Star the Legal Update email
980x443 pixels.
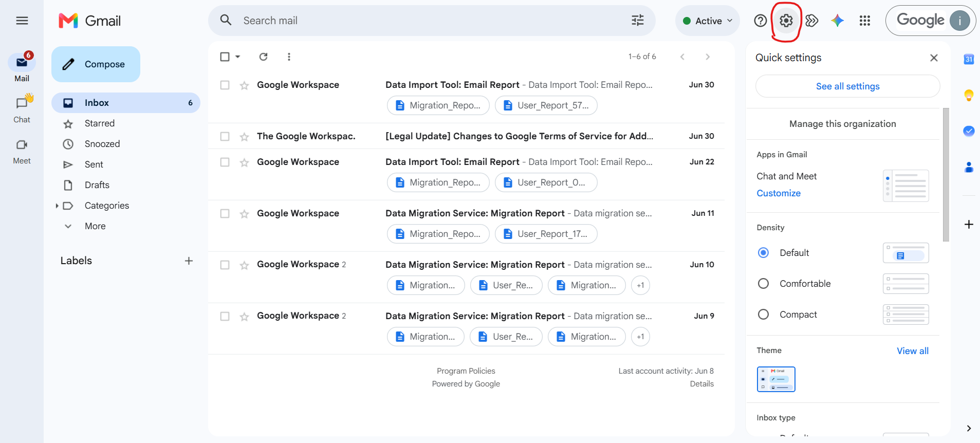click(244, 137)
